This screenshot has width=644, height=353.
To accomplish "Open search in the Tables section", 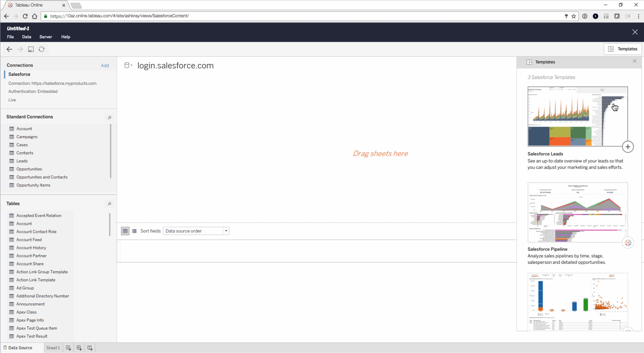I will point(109,204).
